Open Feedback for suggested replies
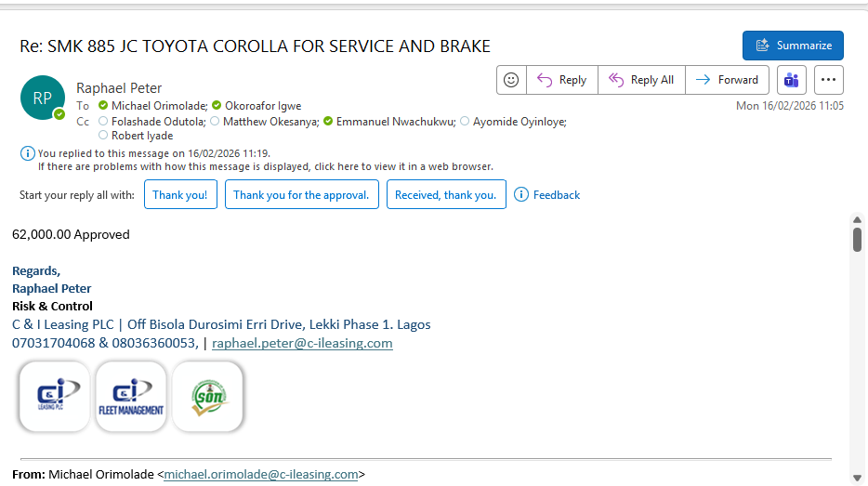 [x=557, y=195]
